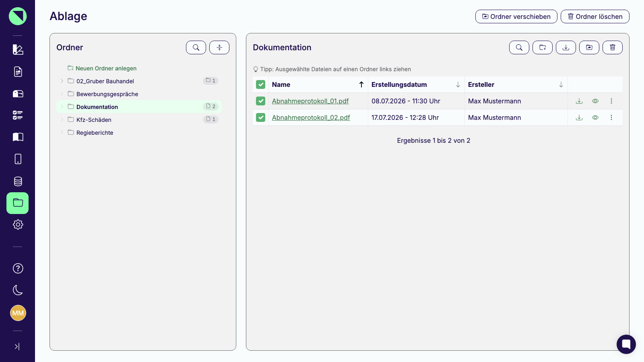This screenshot has width=644, height=362.
Task: Click Neuen Ordner anlegen link
Action: click(102, 68)
